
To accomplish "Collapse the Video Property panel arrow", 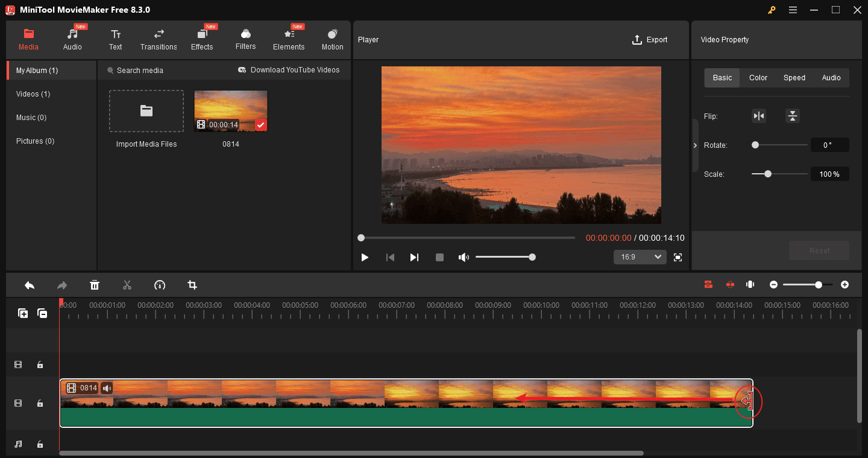I will [x=695, y=145].
